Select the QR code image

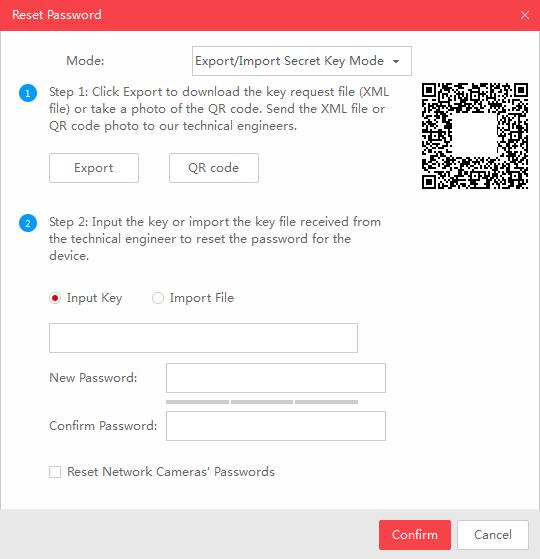tap(475, 136)
